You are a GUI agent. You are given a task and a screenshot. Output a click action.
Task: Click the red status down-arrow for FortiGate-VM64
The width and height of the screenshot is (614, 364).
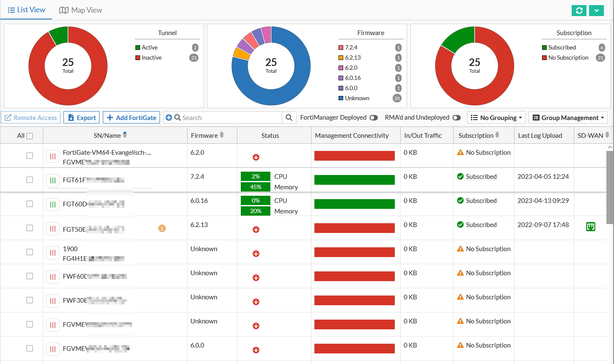pyautogui.click(x=256, y=157)
